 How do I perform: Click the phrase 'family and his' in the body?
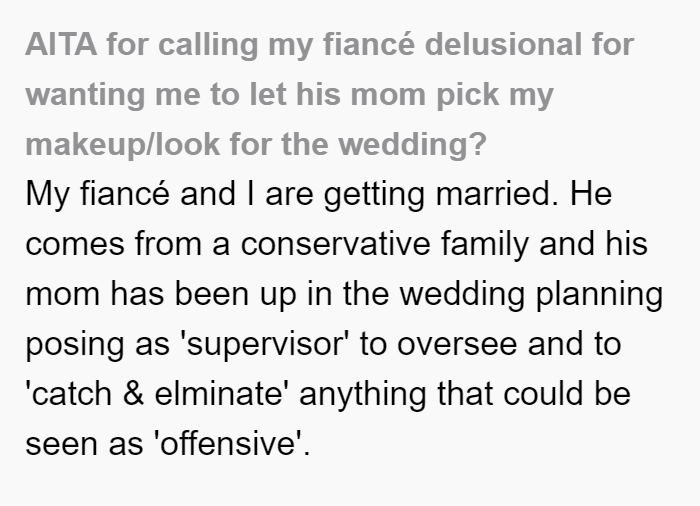[x=544, y=244]
